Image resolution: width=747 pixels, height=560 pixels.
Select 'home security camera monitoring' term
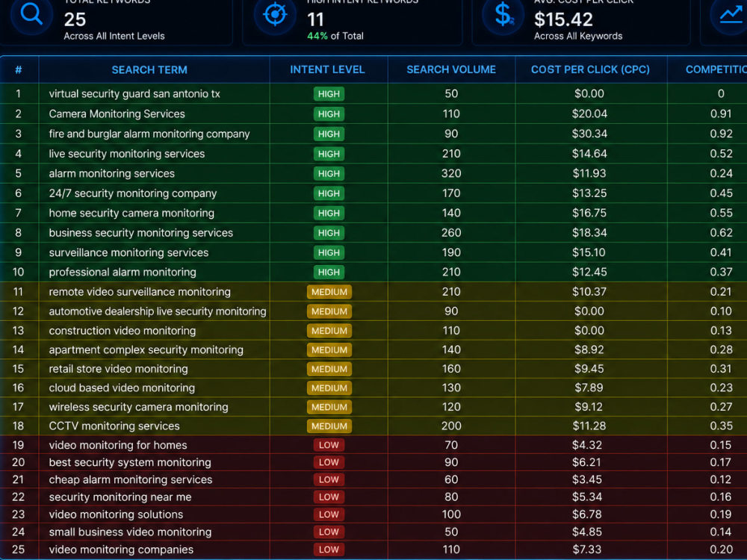click(x=131, y=213)
